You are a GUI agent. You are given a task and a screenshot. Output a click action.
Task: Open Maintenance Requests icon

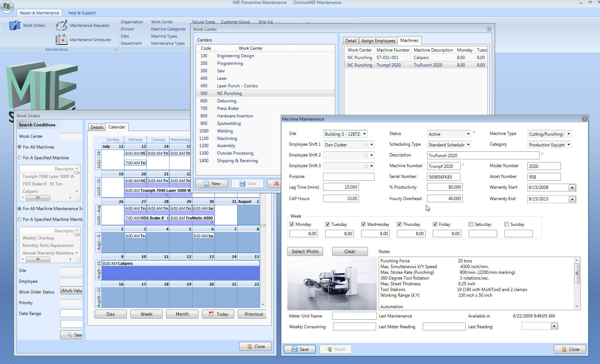tap(62, 25)
